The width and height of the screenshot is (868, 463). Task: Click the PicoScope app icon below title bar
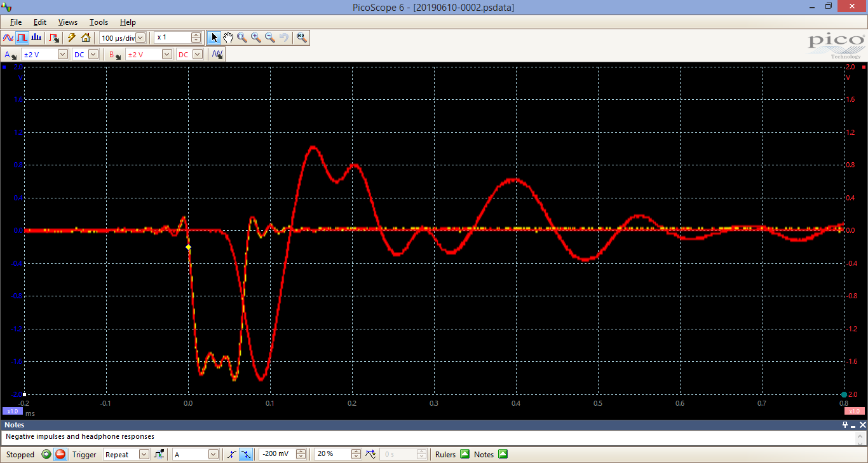pos(6,8)
